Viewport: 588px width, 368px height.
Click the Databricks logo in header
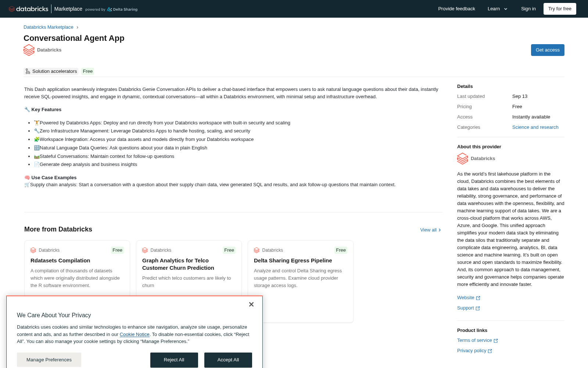28,9
